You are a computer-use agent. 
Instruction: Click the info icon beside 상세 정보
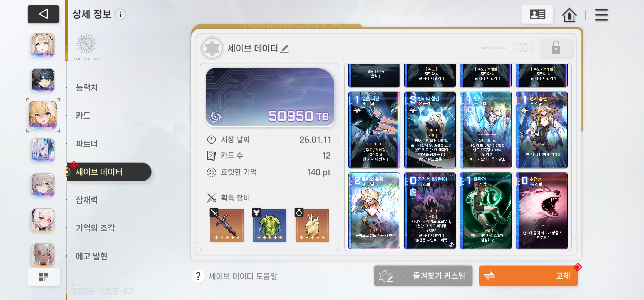tap(120, 14)
